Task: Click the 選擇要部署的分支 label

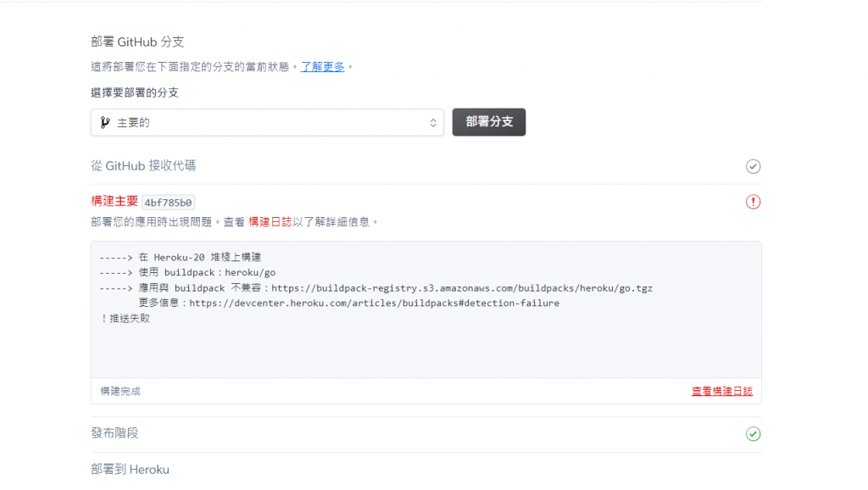Action: pyautogui.click(x=135, y=92)
